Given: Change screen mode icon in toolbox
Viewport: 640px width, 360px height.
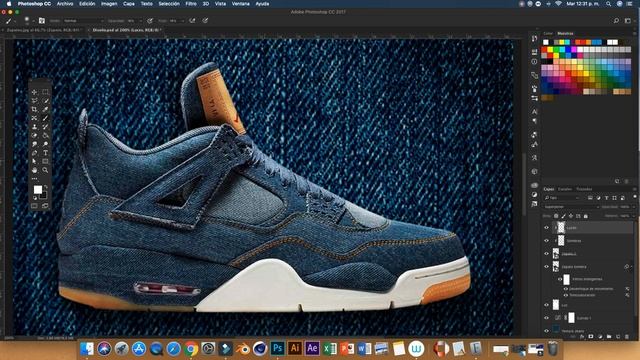Looking at the screenshot, I should 45,206.
